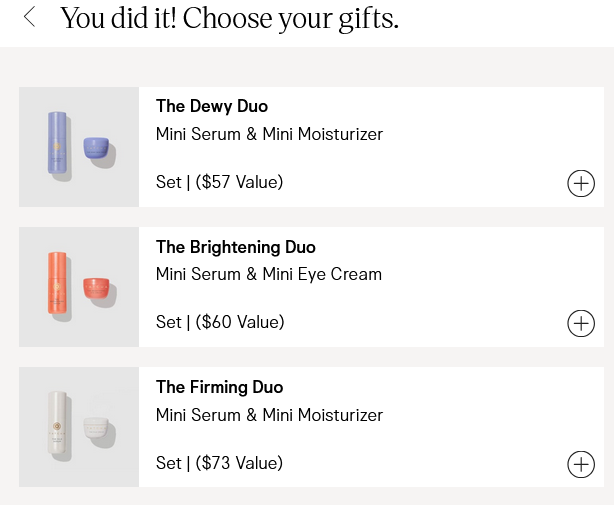Click the white Firming serum bottle image
Viewport: 614px width, 505px height.
tap(57, 426)
